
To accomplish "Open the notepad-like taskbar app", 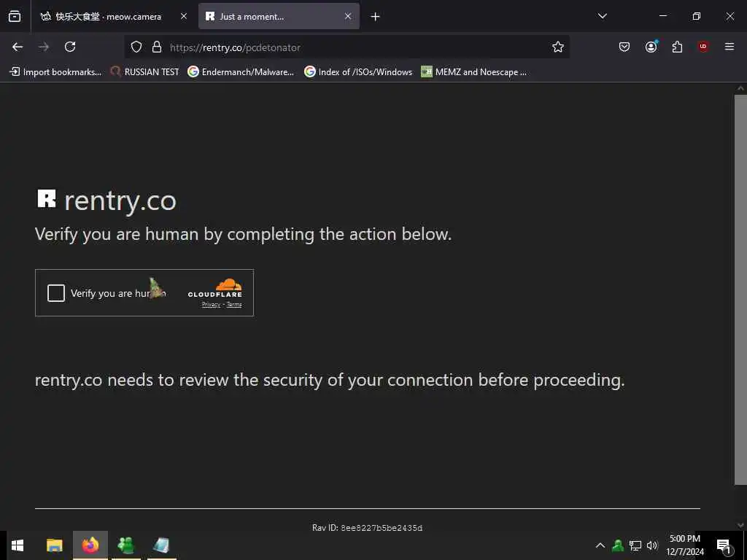I will pyautogui.click(x=161, y=545).
